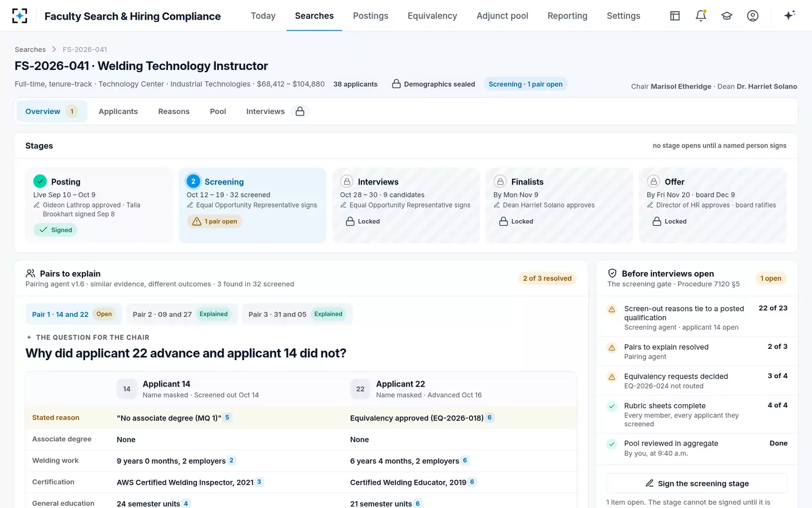The width and height of the screenshot is (812, 508).
Task: Open citation 3 beside AWS Certified Welding Inspector
Action: pyautogui.click(x=259, y=482)
